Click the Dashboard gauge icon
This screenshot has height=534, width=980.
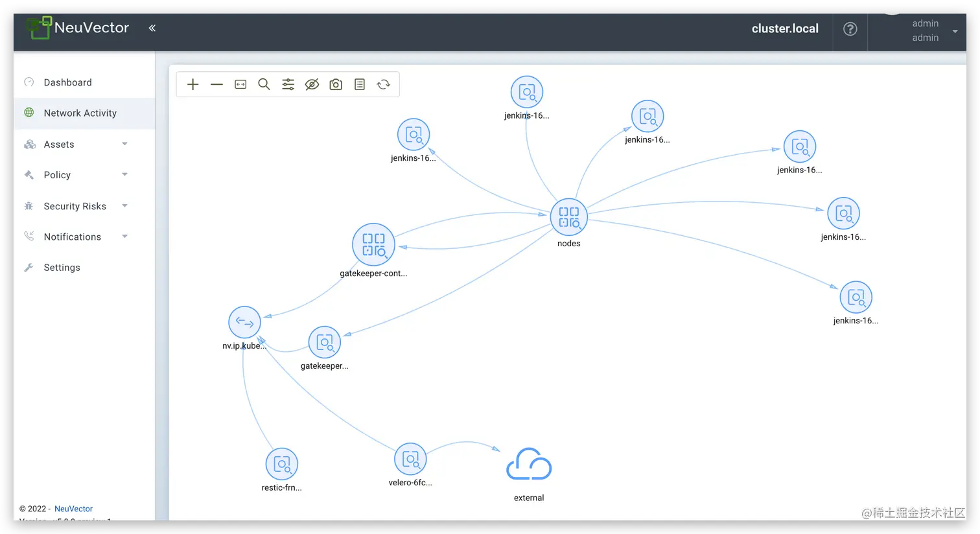click(29, 82)
